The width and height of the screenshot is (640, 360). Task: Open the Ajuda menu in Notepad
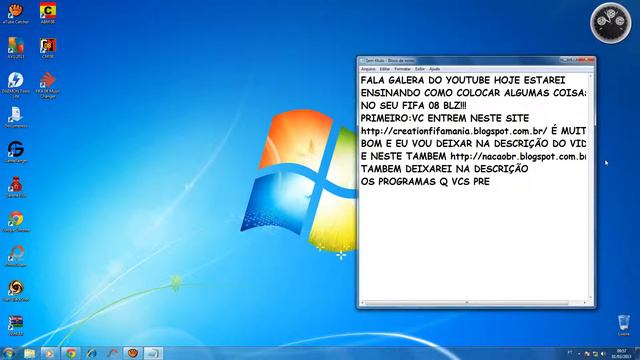coord(435,69)
